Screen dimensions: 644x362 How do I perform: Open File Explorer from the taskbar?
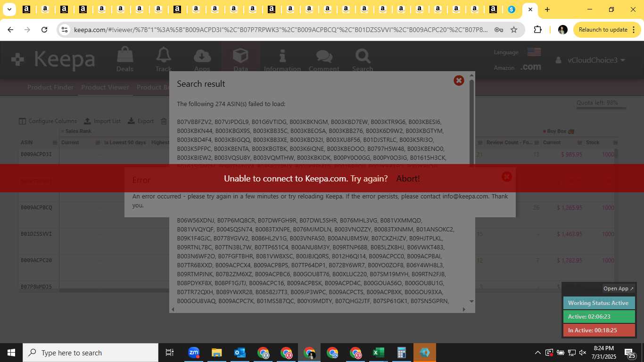tap(217, 353)
